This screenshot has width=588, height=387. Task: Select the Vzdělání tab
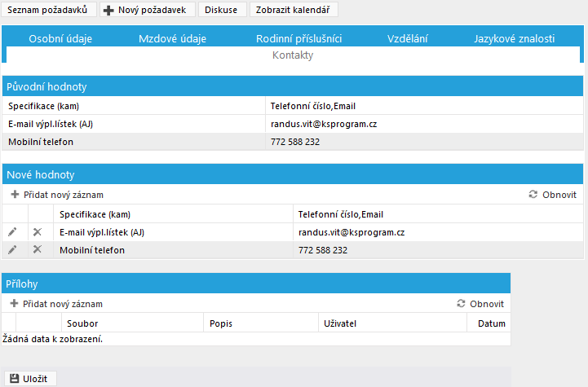click(x=408, y=38)
